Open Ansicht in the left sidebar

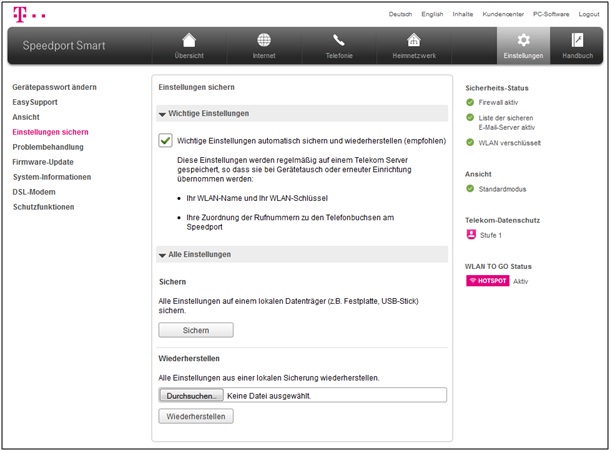(26, 117)
